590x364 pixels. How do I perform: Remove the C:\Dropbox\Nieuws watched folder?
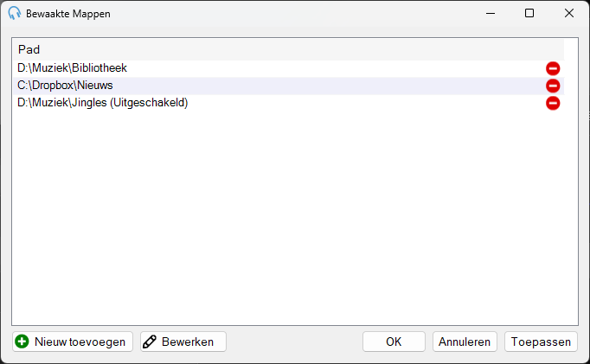click(x=553, y=86)
